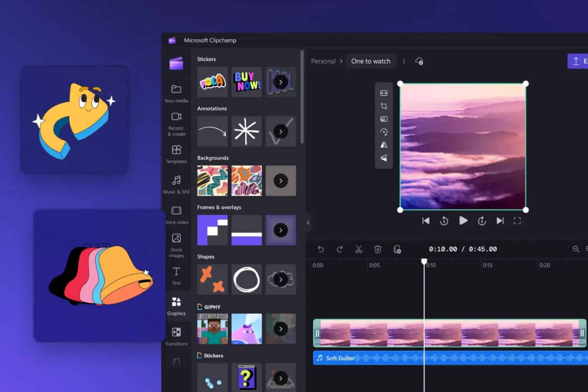
Task: Choose the asterisk star annotation
Action: [x=247, y=131]
